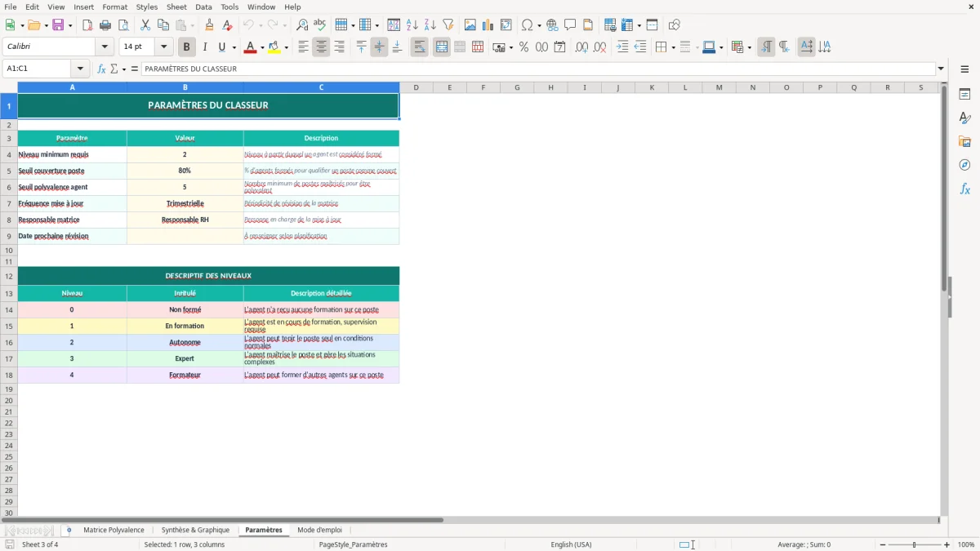Screen dimensions: 980x551
Task: Switch to Synthèse & Graphique sheet tab
Action: tap(195, 531)
